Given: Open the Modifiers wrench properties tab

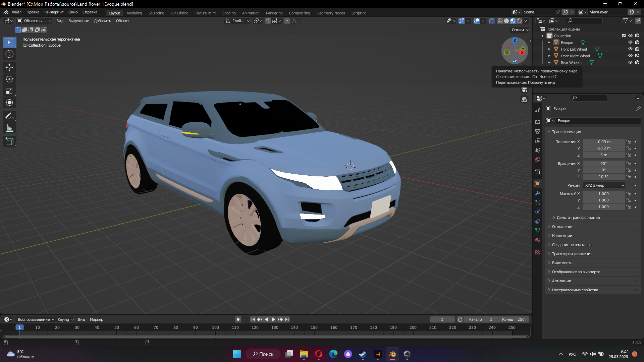Looking at the screenshot, I should 538,193.
